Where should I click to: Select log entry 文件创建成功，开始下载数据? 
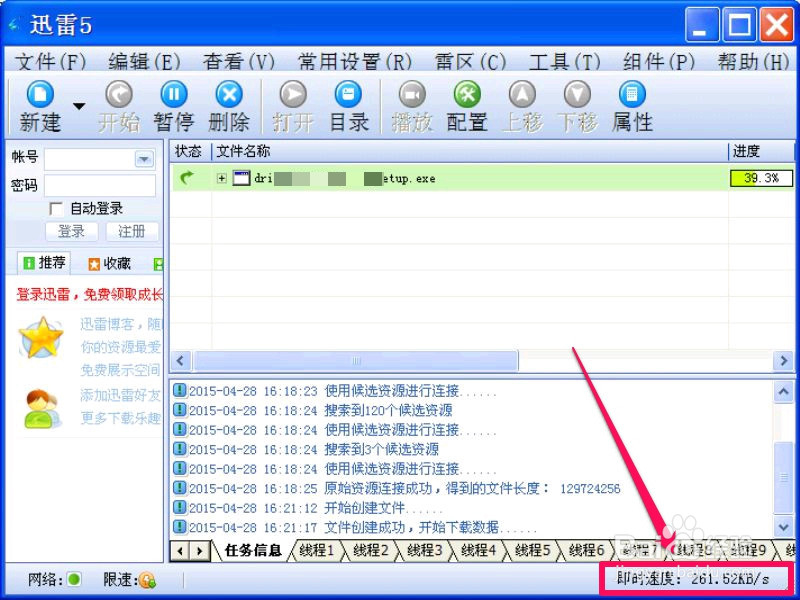[355, 527]
